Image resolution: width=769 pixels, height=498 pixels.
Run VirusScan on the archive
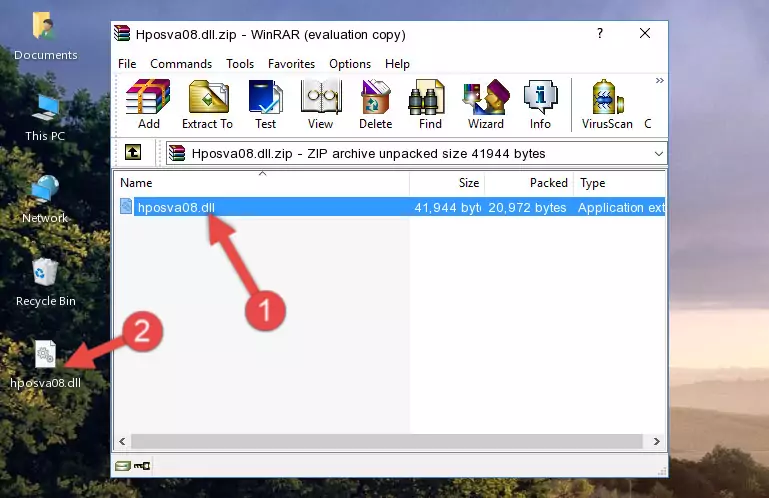coord(607,104)
